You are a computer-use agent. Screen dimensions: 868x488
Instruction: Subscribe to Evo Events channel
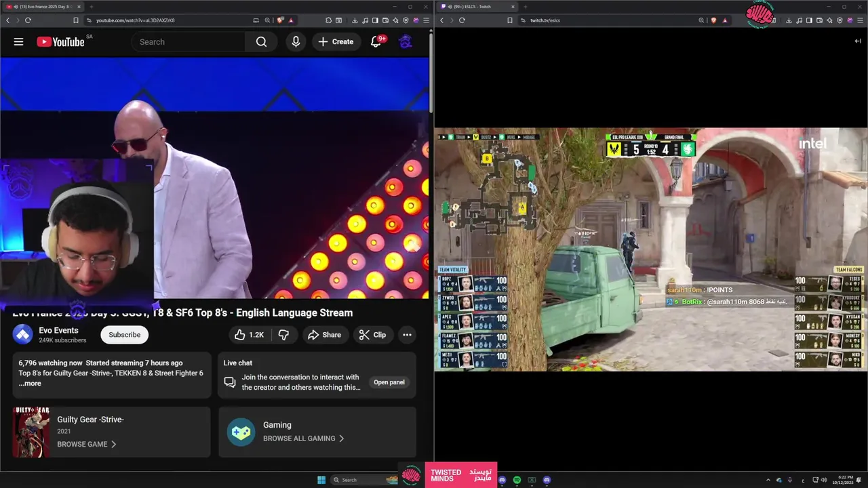[125, 335]
